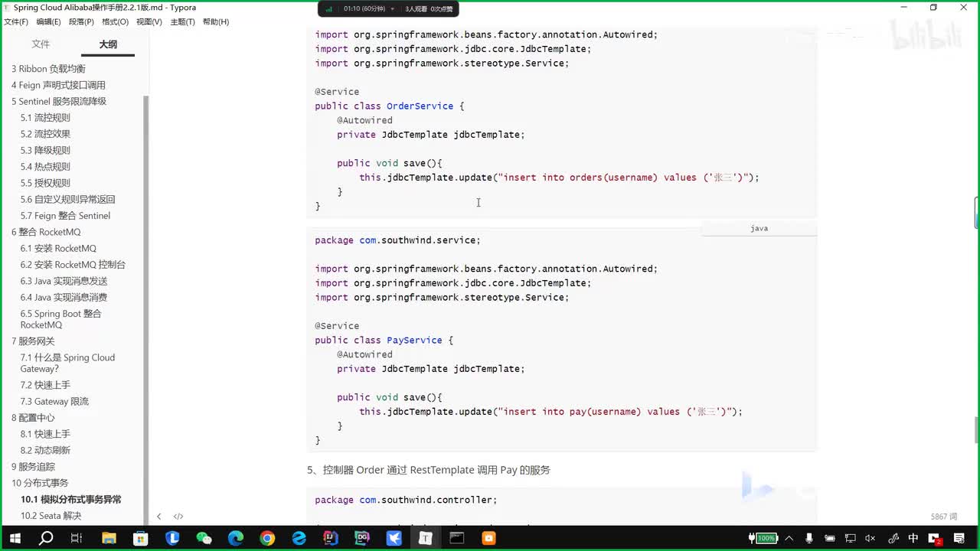Open the 编辑(E) menu
The height and width of the screenshot is (551, 980).
[x=49, y=22]
